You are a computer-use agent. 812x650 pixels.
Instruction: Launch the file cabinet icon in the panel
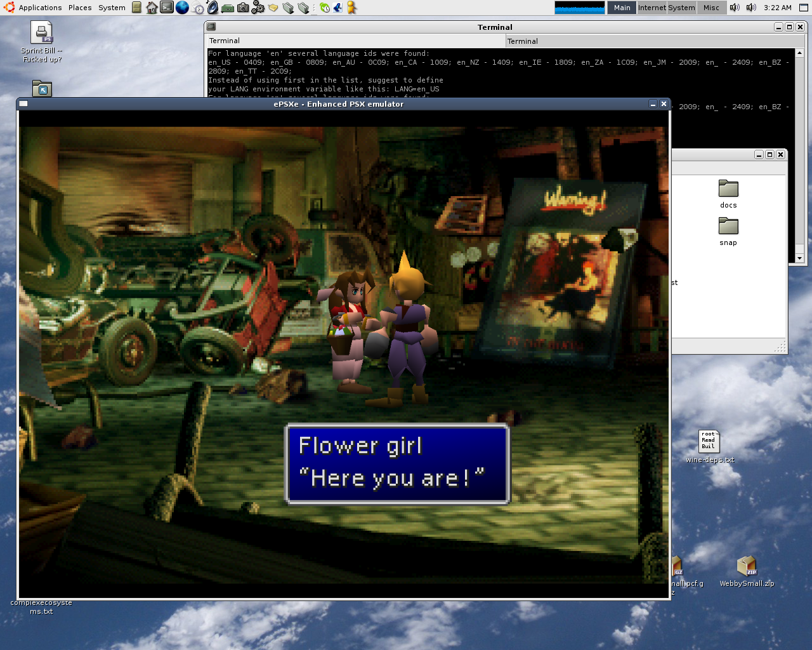(136, 8)
